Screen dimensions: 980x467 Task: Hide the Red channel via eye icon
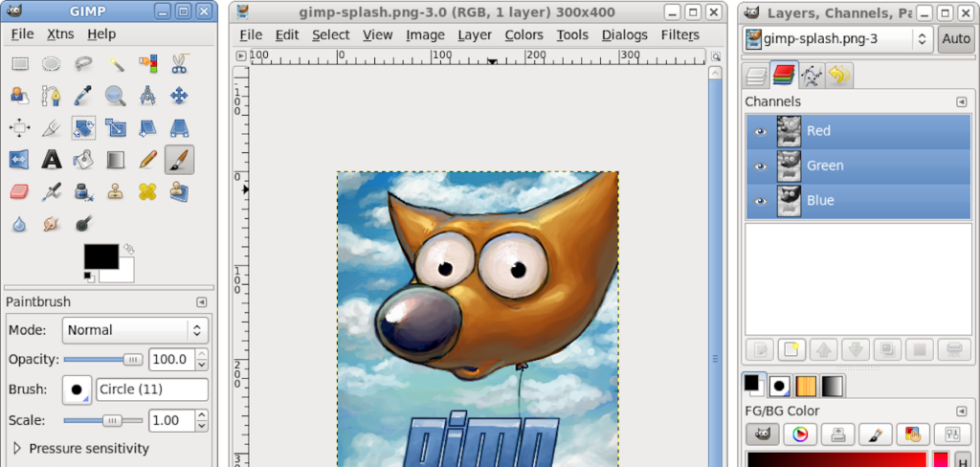(x=760, y=131)
